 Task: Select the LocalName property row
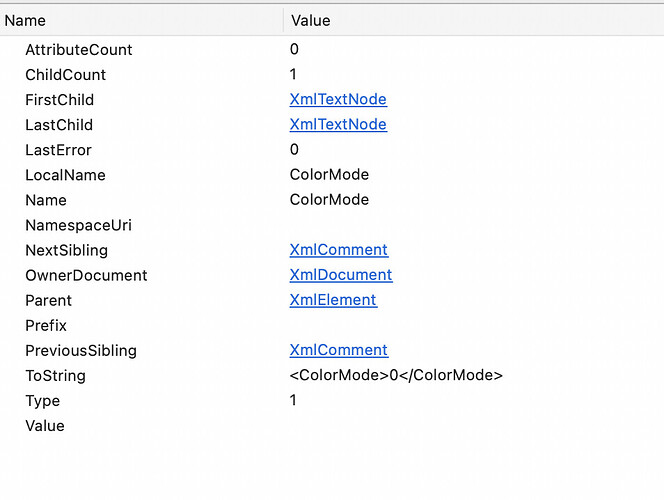[332, 175]
